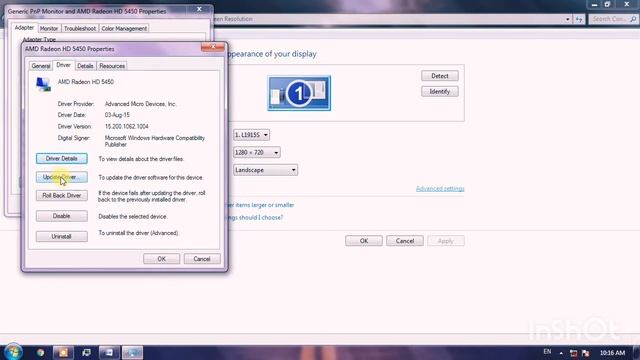
Task: Minimize the Screen Resolution window
Action: tap(594, 4)
